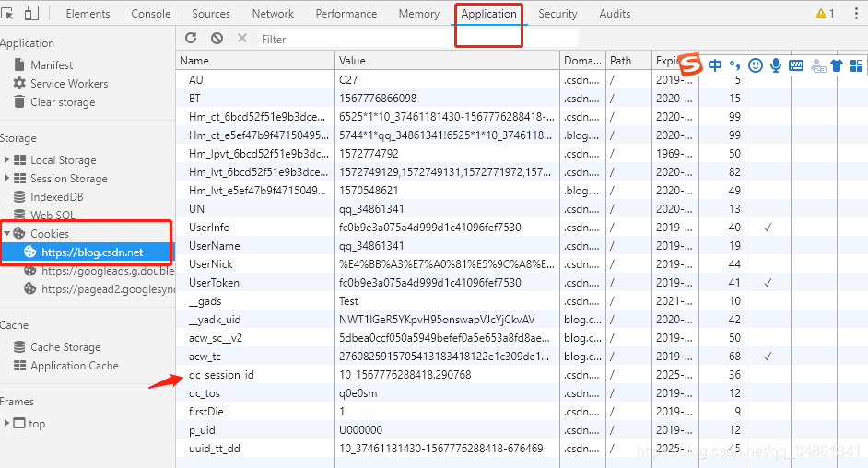This screenshot has width=868, height=468.
Task: Switch to the Memory tab
Action: (x=418, y=13)
